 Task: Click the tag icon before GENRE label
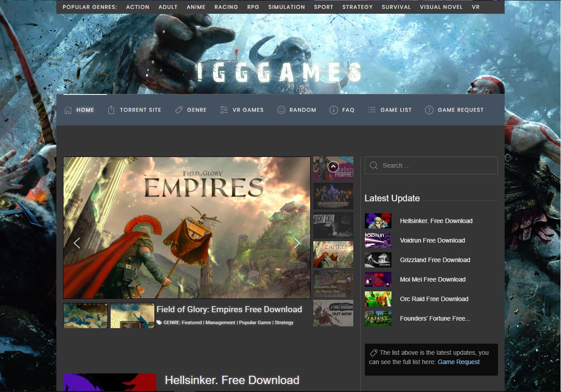coord(159,323)
